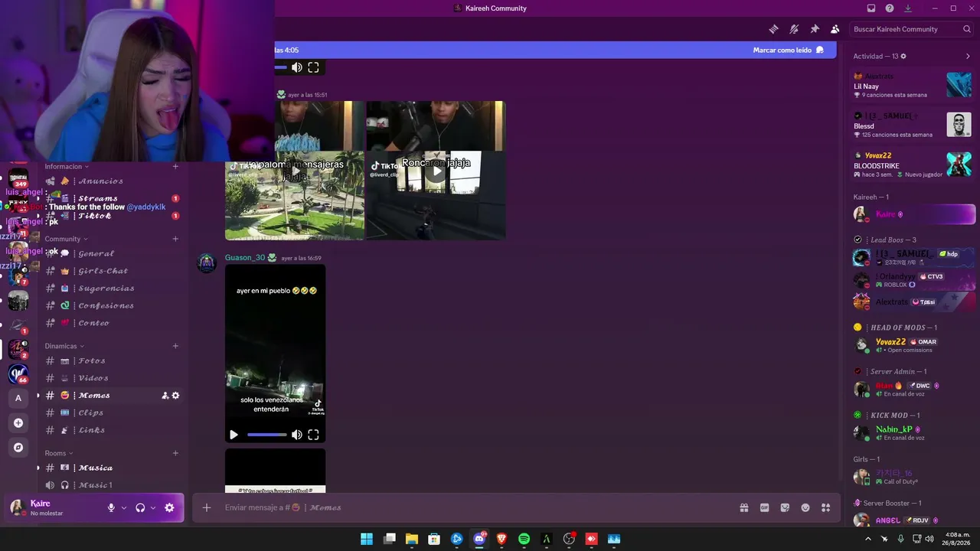Open pinned messages pin icon
The width and height of the screenshot is (980, 551).
[815, 29]
